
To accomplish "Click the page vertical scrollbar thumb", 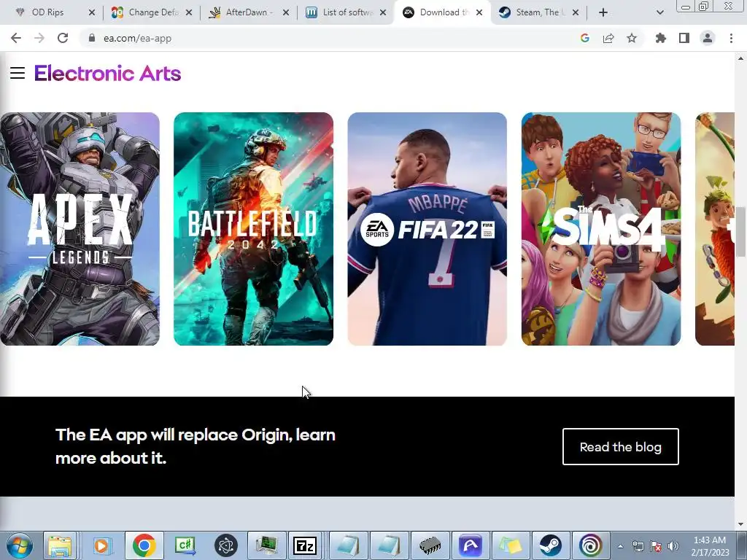I will click(x=740, y=232).
